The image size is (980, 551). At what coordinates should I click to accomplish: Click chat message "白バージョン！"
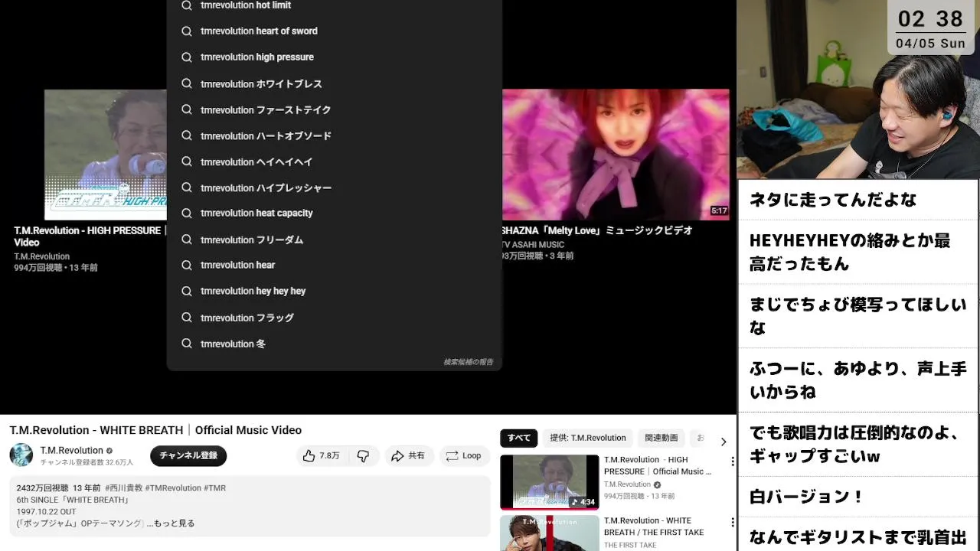(857, 497)
